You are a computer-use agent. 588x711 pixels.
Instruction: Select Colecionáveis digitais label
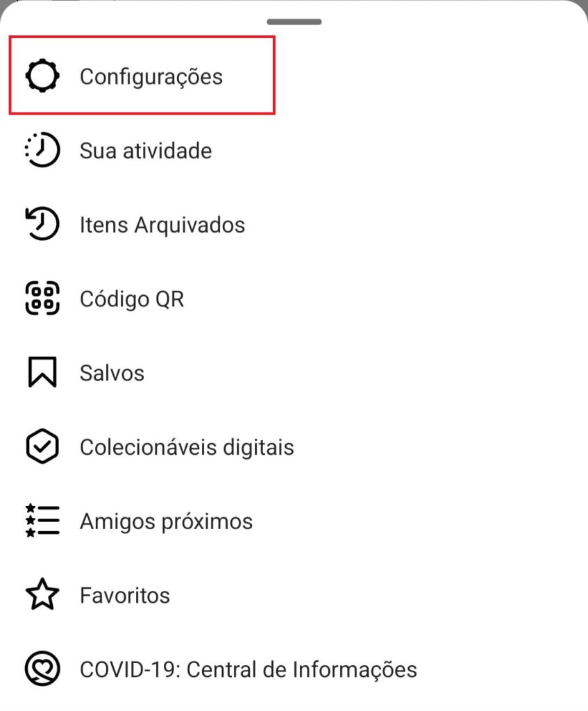pyautogui.click(x=187, y=448)
